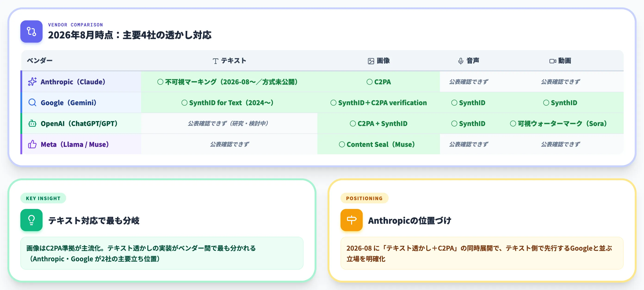The image size is (644, 290).
Task: Click the circle mark before Anthropic's C2PA
Action: click(x=369, y=82)
